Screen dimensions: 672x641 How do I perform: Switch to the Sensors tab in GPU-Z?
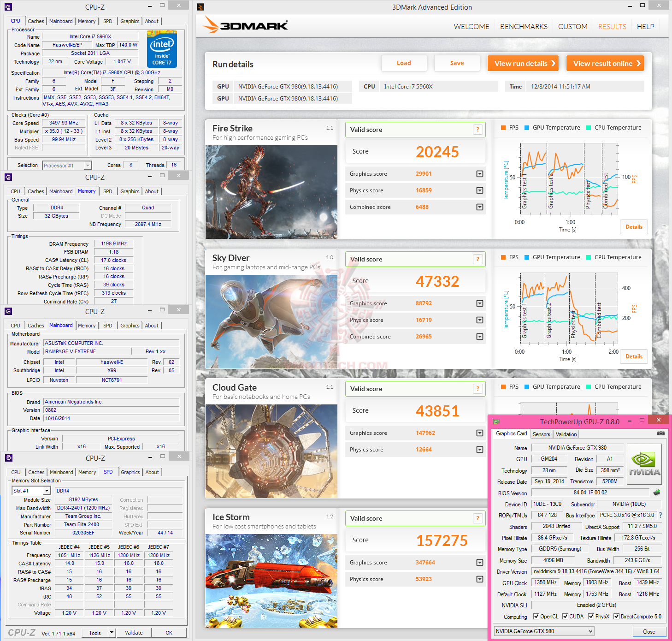click(542, 434)
